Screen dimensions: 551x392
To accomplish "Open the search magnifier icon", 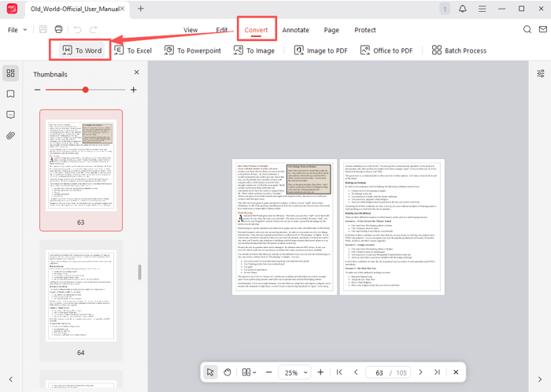I will [527, 29].
